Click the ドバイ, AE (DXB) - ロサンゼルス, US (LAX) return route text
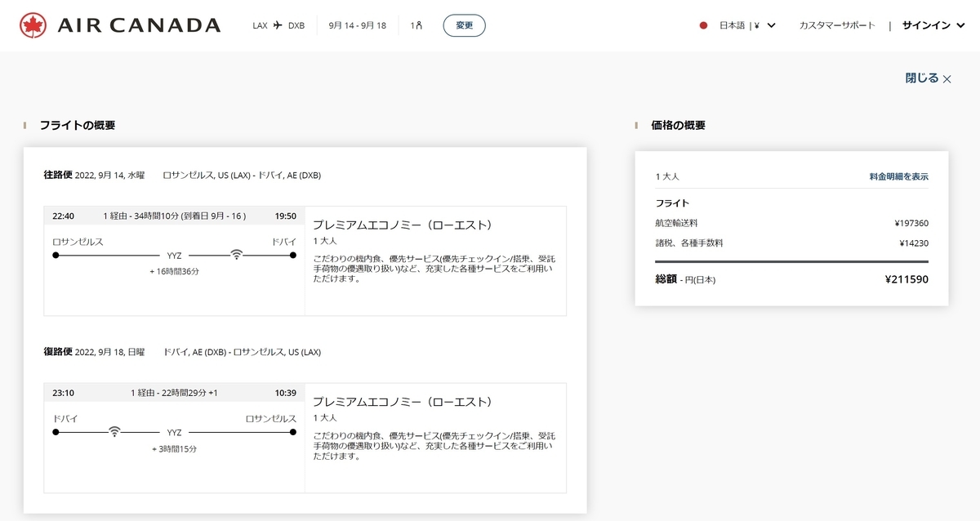This screenshot has height=521, width=980. tap(242, 352)
